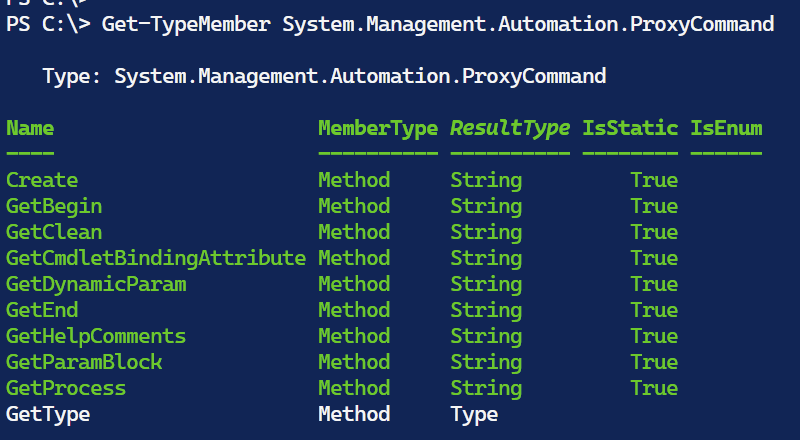Click the True value in Create row
Image resolution: width=800 pixels, height=440 pixels.
(654, 180)
